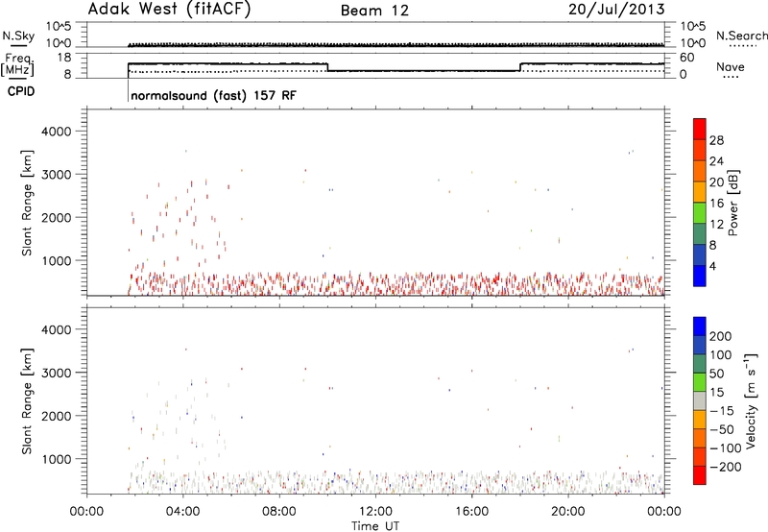
Task: Click the gray segment of Velocity colorbar
Action: pyautogui.click(x=700, y=400)
